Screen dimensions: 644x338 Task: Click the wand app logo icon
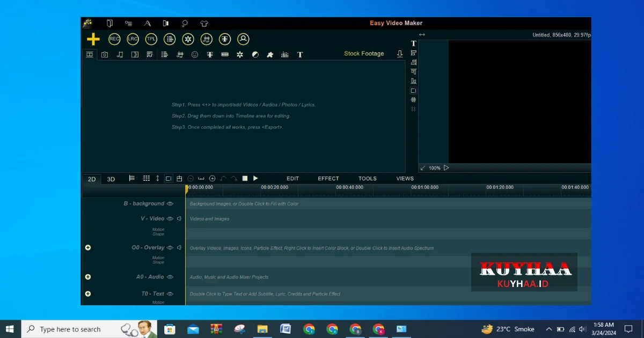pyautogui.click(x=87, y=23)
